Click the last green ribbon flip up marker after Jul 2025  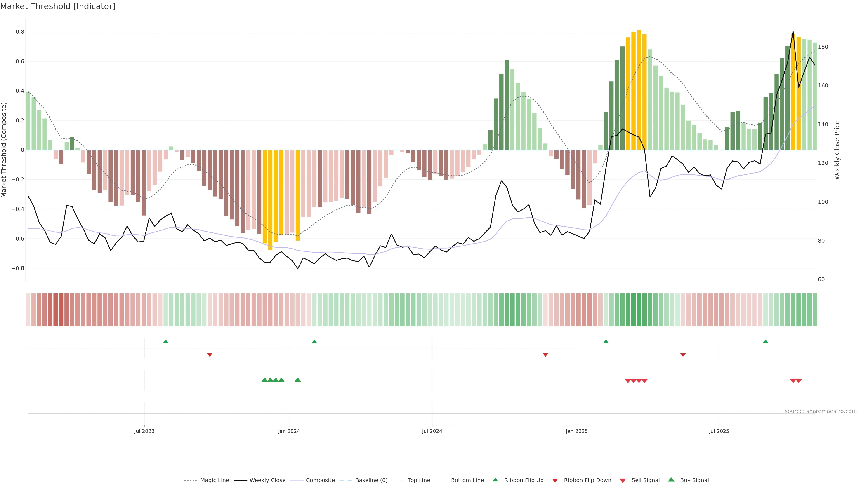coord(766,342)
